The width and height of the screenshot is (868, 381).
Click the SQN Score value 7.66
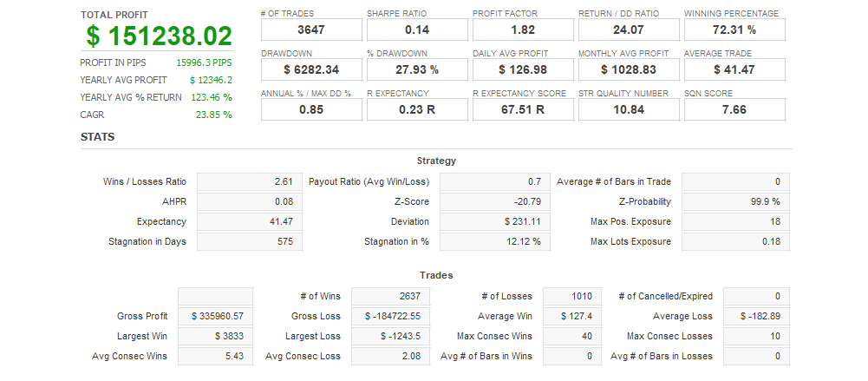[x=734, y=109]
